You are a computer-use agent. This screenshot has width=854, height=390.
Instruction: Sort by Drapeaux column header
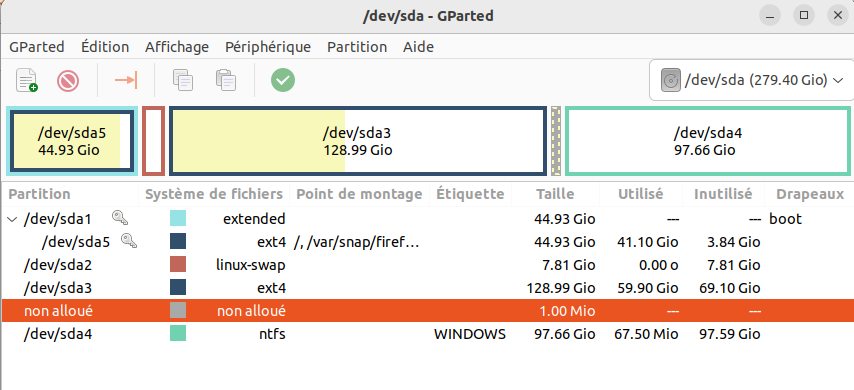click(809, 194)
